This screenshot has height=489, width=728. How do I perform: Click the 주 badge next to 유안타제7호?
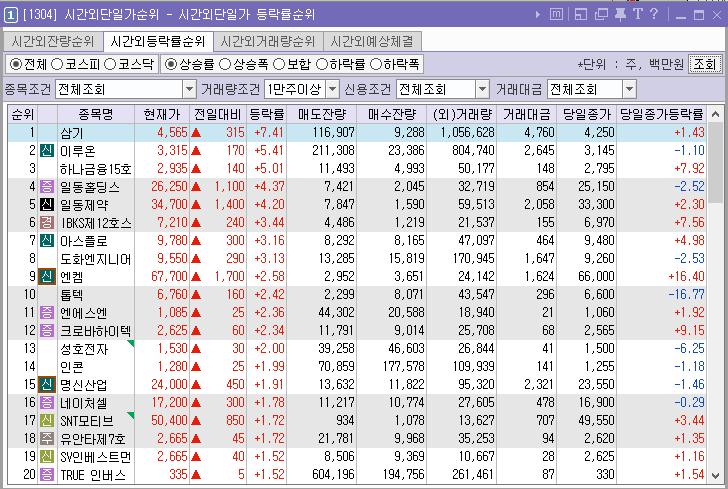[46, 438]
